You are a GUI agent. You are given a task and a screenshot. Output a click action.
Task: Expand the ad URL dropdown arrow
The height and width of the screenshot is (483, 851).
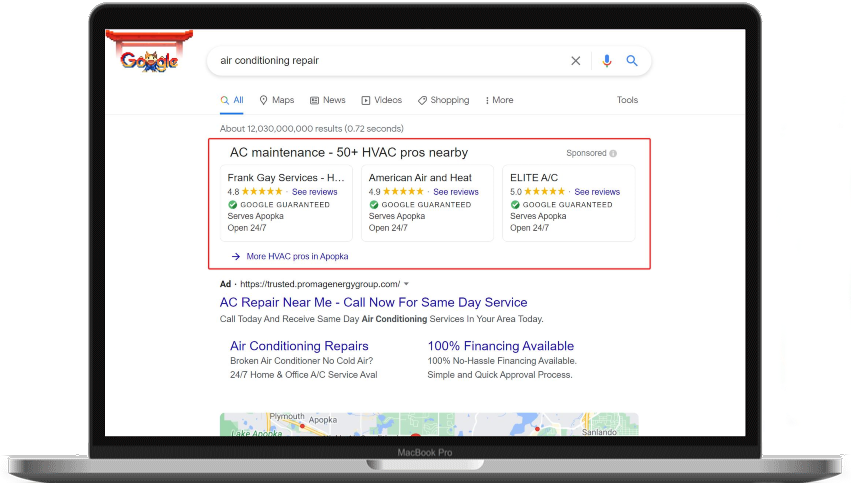pos(407,284)
